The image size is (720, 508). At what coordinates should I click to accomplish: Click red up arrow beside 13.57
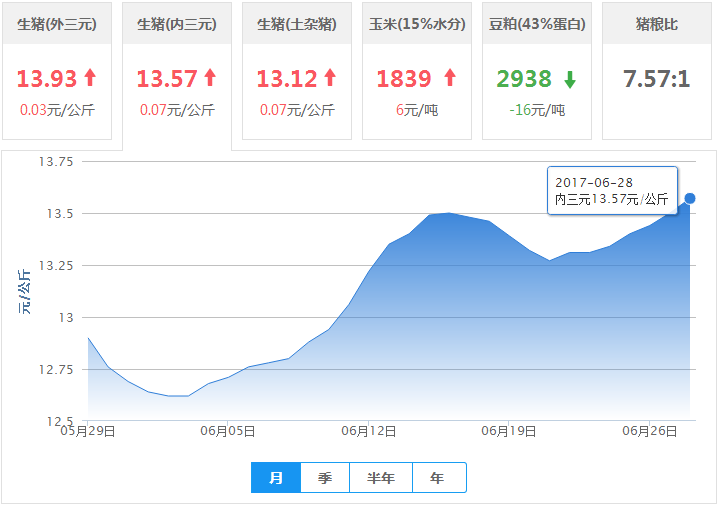(210, 78)
